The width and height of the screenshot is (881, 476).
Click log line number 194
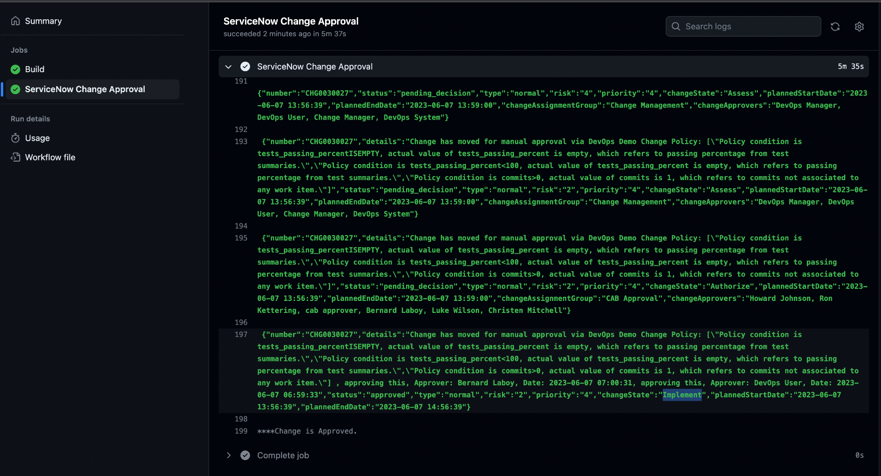[x=240, y=226]
